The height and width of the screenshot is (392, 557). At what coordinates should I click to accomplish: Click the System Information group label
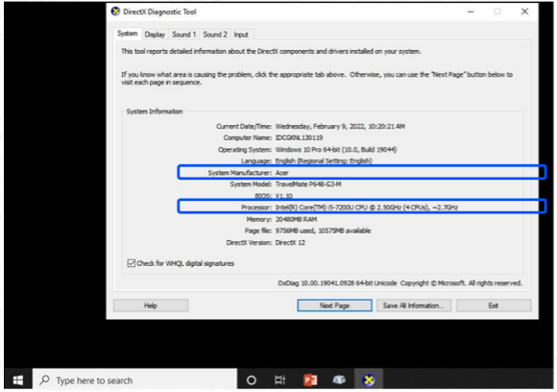pyautogui.click(x=155, y=111)
